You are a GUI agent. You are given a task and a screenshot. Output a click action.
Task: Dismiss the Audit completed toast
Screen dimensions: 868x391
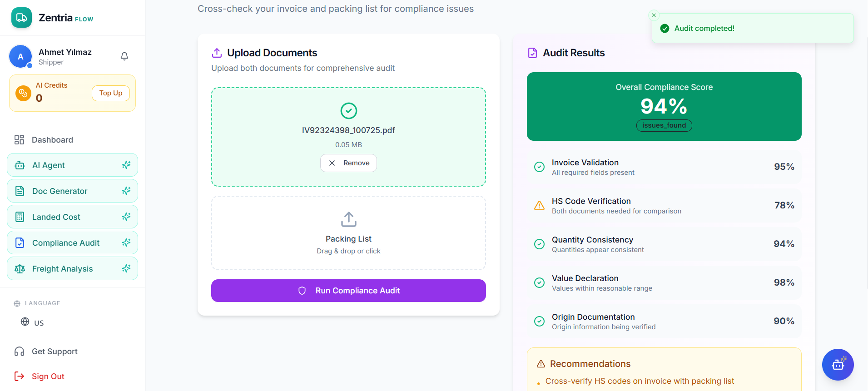tap(654, 15)
